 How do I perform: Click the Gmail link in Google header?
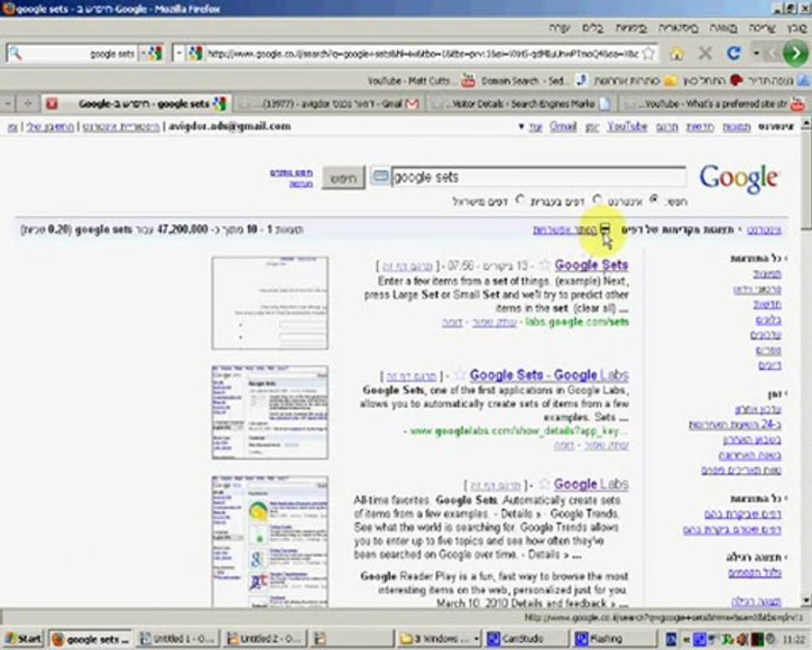(563, 126)
